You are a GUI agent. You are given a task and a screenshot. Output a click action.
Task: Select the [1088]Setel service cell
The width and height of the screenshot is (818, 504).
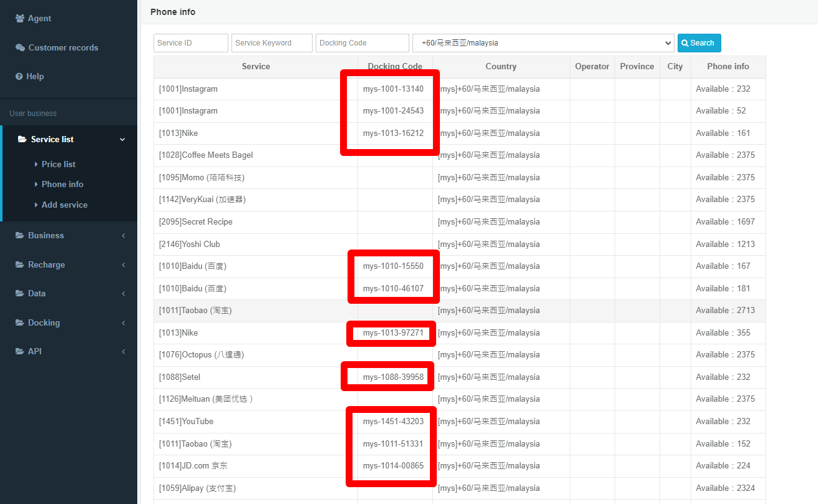point(256,377)
